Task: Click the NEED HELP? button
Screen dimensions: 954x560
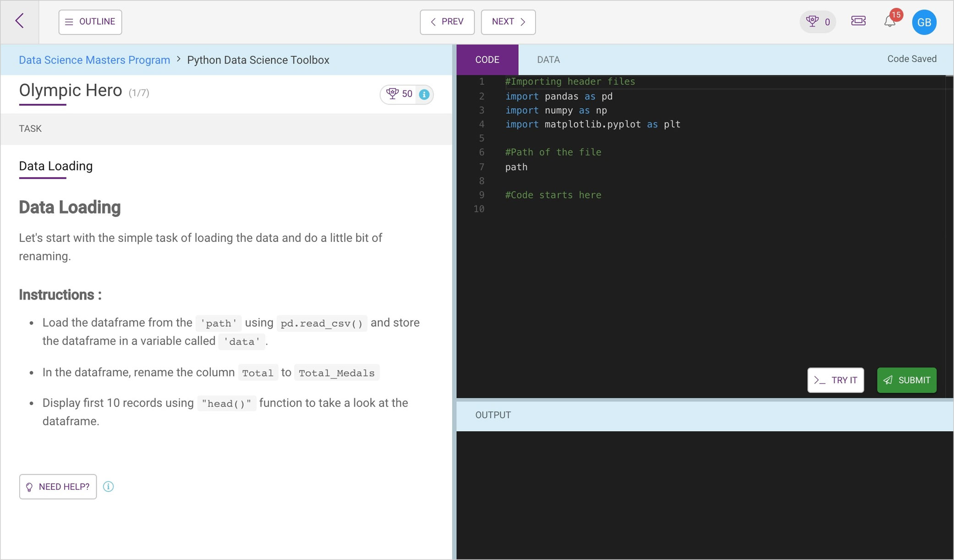Action: pos(58,487)
